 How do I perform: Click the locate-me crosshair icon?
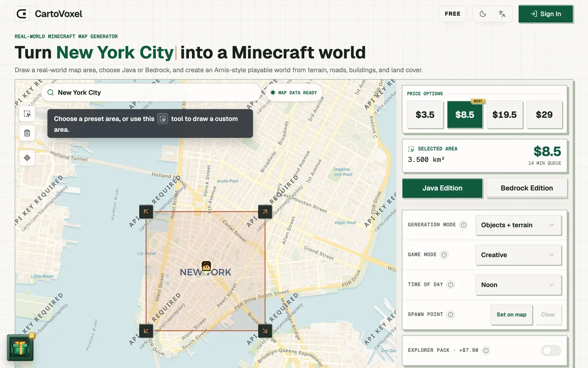[27, 158]
